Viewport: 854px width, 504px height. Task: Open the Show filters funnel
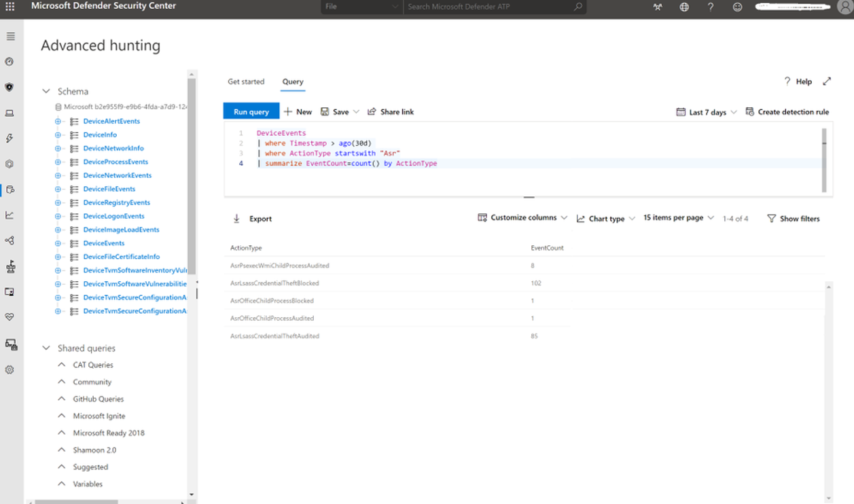pos(793,219)
